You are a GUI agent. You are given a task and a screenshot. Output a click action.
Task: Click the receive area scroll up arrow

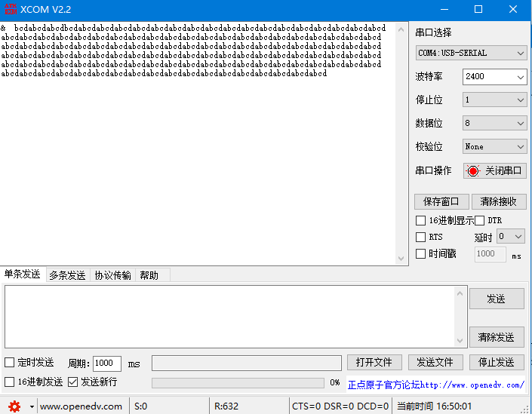point(401,30)
